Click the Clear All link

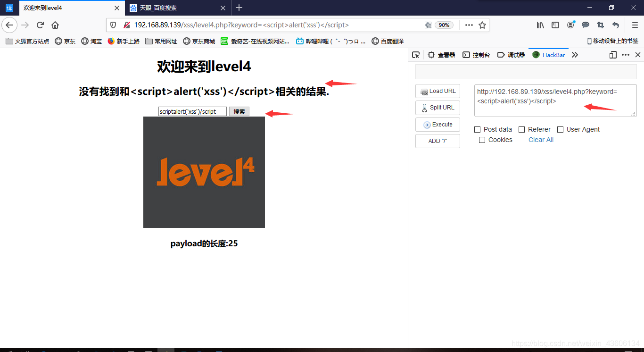click(x=541, y=140)
